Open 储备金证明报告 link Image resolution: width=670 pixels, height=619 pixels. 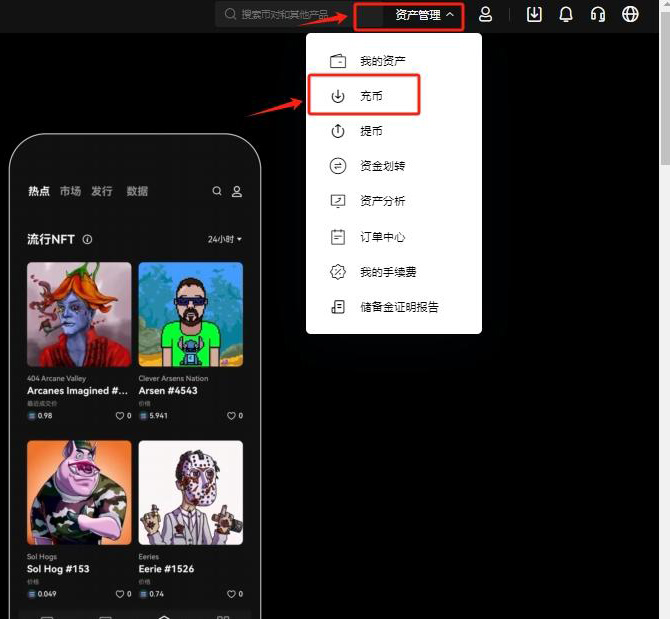(x=399, y=307)
